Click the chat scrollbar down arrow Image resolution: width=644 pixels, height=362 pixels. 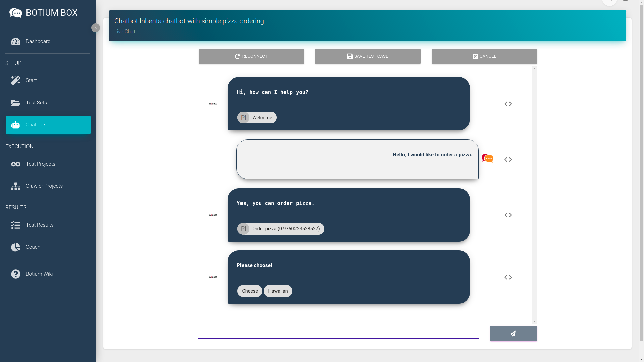point(534,321)
